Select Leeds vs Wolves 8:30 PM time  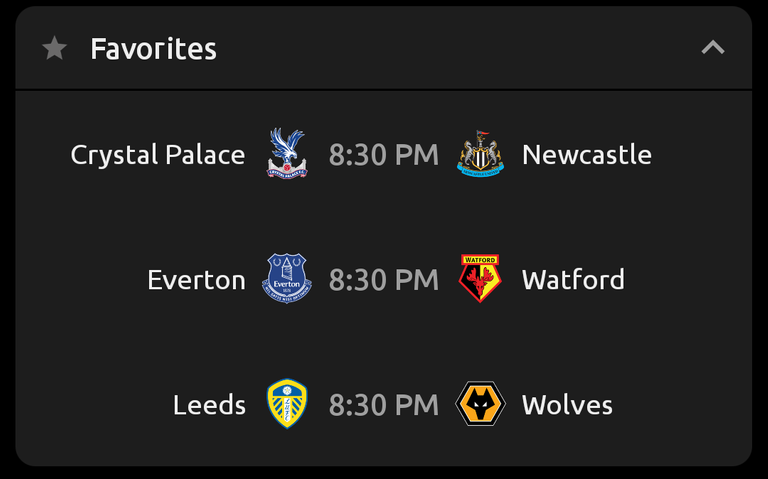click(384, 405)
